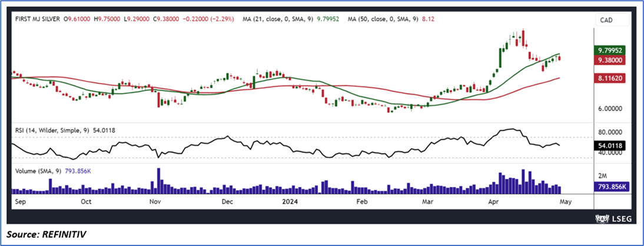Screen dimensions: 644x246
Task: Click the Dec date label
Action: [227, 202]
